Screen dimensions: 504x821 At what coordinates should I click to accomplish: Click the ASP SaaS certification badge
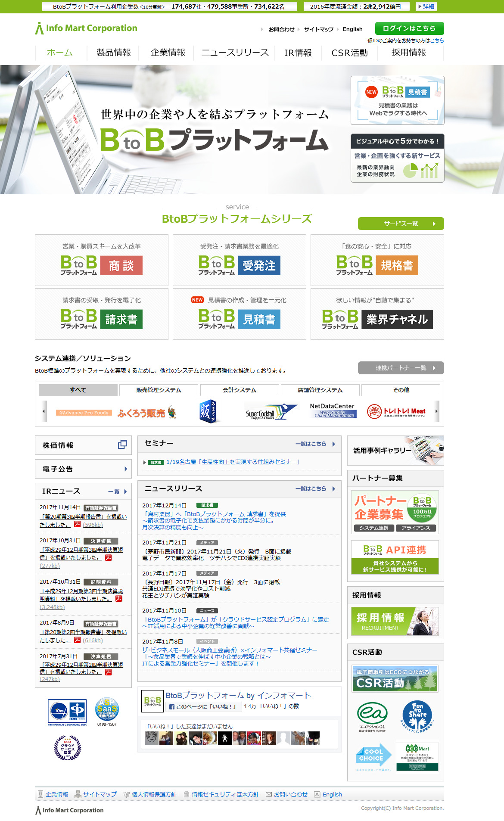point(107,712)
